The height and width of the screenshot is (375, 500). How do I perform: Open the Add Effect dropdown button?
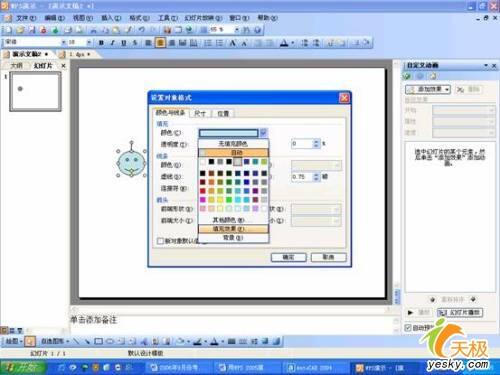tap(428, 89)
